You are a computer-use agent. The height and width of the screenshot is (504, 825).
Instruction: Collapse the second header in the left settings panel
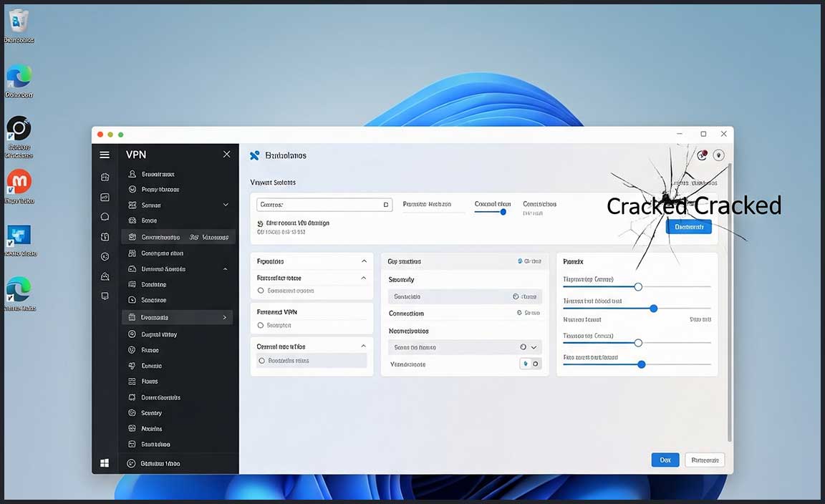point(364,278)
